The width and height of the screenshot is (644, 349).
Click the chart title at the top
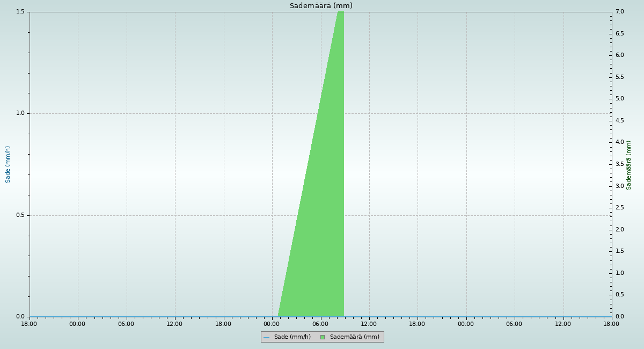coord(321,6)
